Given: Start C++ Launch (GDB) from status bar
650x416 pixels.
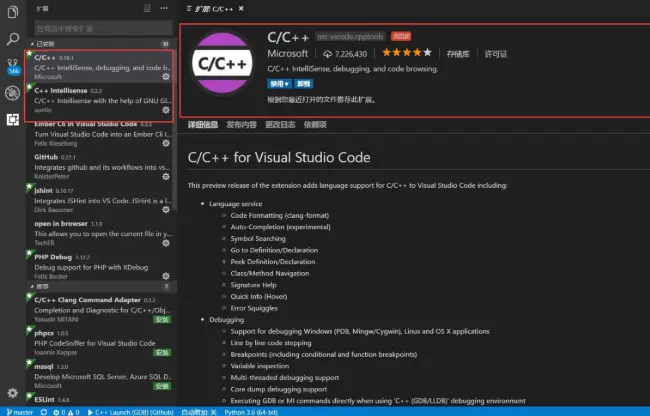Looking at the screenshot, I should pyautogui.click(x=131, y=412).
